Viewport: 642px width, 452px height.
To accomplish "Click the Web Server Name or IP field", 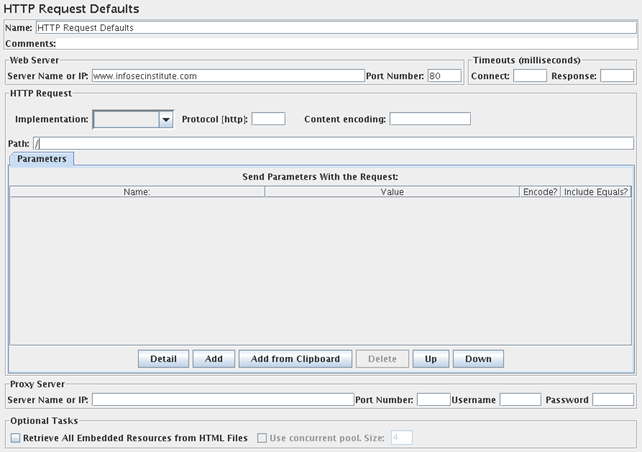I will pyautogui.click(x=228, y=76).
